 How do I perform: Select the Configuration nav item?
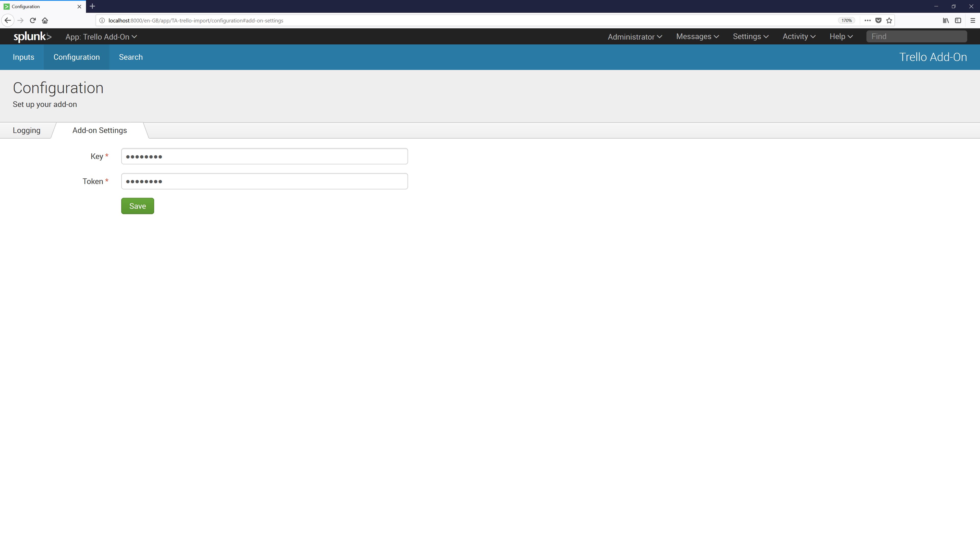[77, 57]
